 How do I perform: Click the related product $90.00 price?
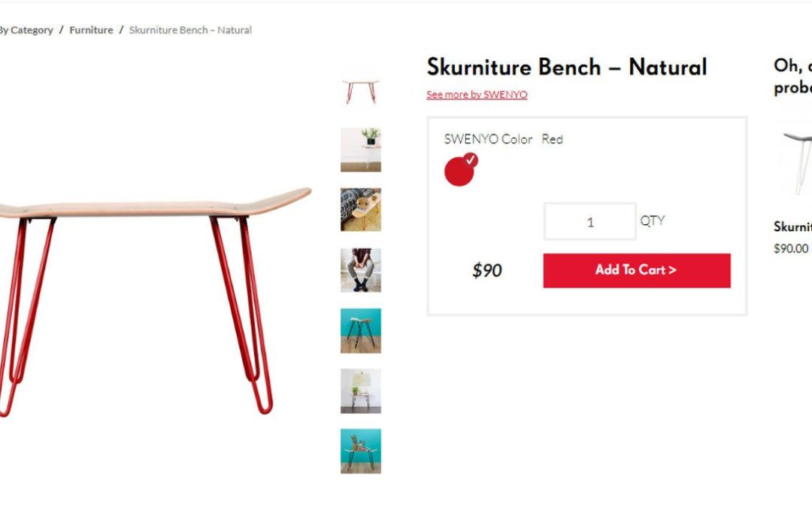[x=791, y=249]
